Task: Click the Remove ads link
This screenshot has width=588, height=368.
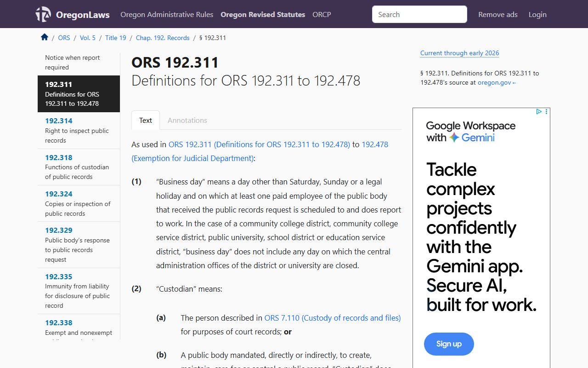Action: pos(498,14)
